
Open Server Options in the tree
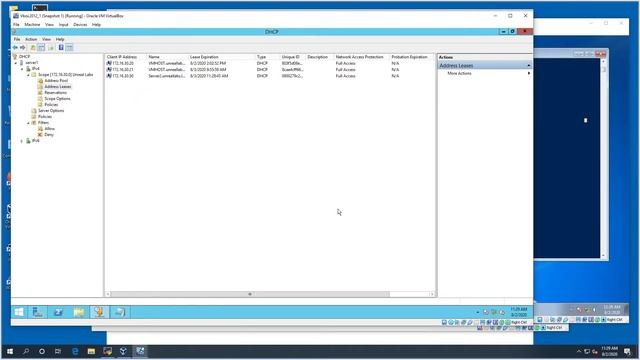tap(51, 111)
